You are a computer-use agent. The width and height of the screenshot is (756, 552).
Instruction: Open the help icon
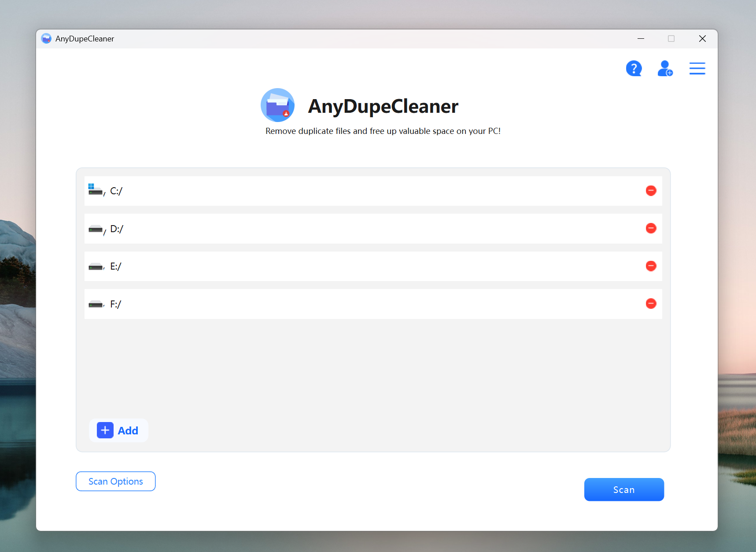634,68
